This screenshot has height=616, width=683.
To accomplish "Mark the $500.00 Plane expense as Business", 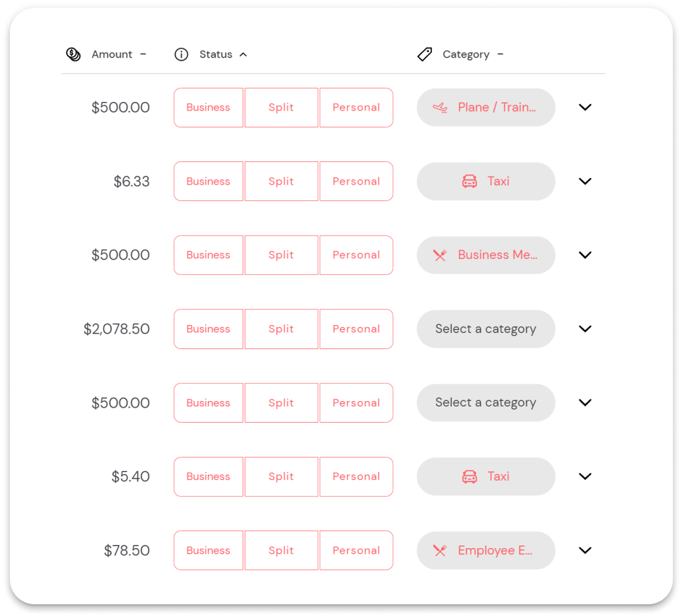I will click(x=208, y=107).
